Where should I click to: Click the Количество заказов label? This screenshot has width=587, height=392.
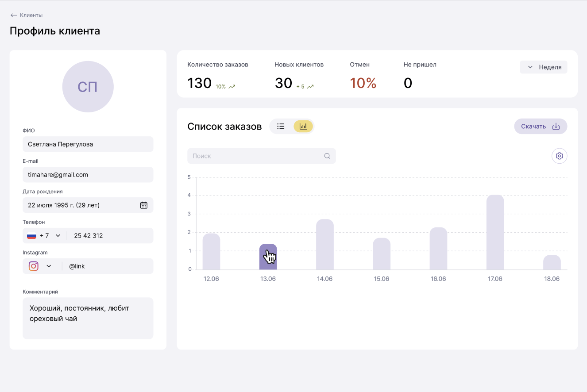coord(218,65)
